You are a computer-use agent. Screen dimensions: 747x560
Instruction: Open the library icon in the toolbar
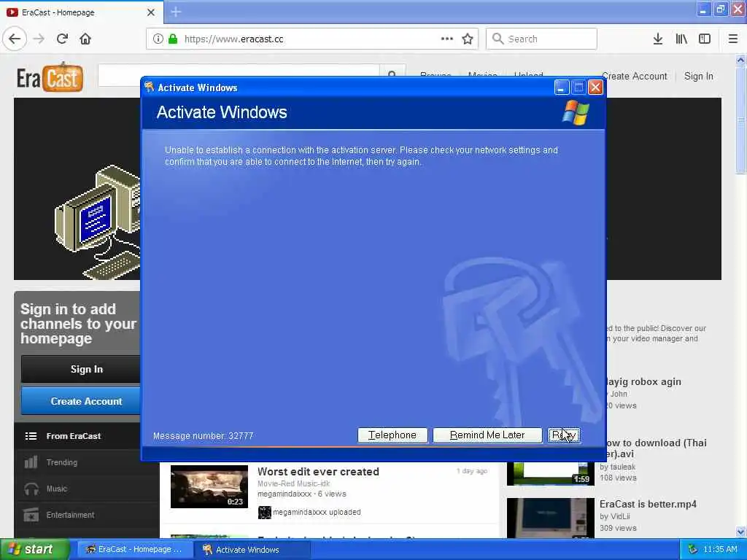(681, 39)
